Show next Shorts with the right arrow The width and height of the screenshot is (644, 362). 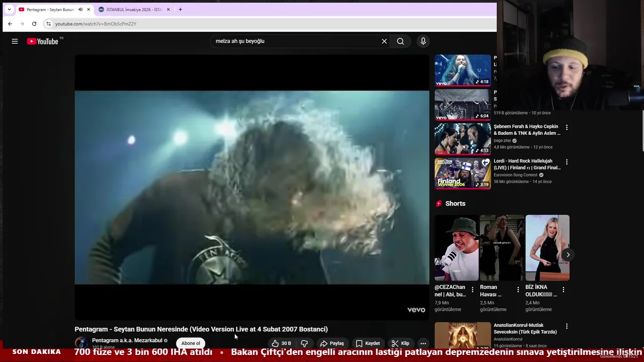[568, 255]
